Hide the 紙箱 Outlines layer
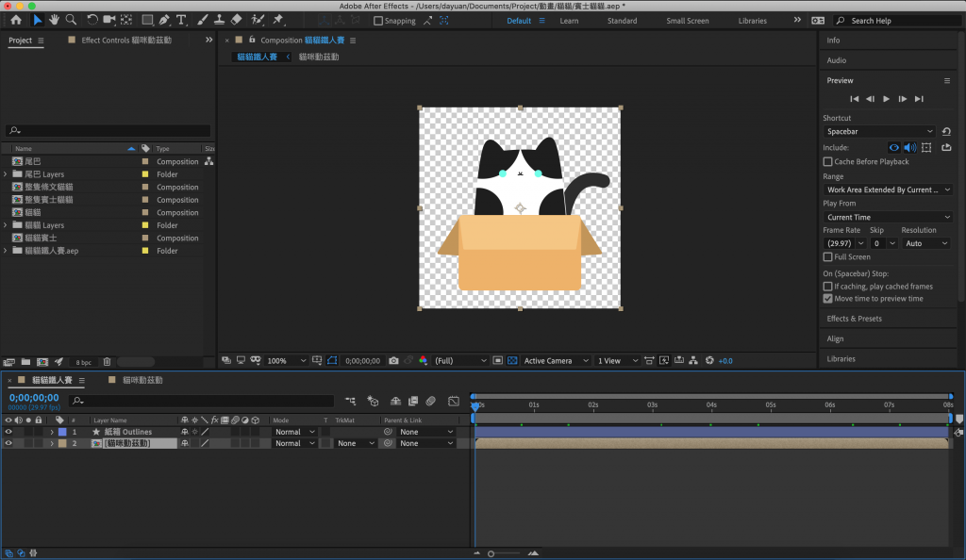966x560 pixels. (x=8, y=432)
